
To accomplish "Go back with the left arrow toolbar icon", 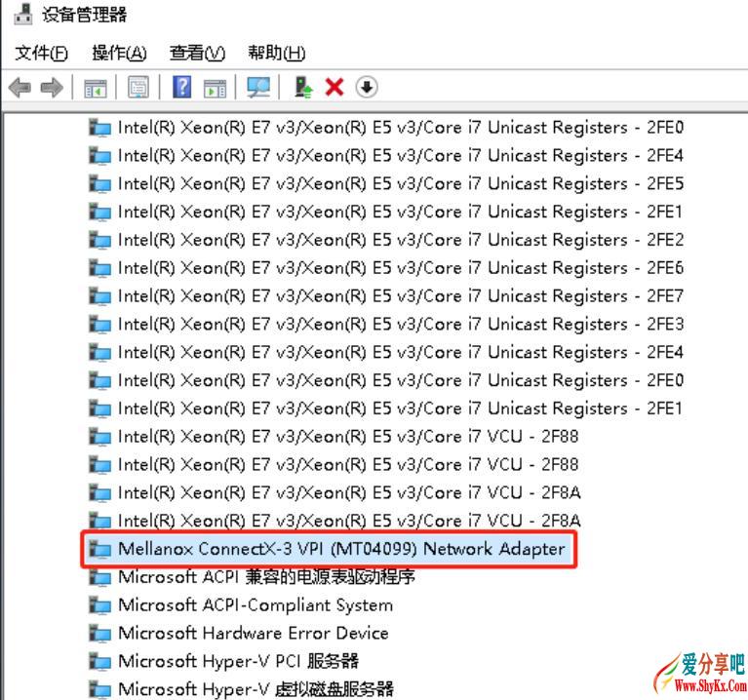I will pyautogui.click(x=20, y=88).
